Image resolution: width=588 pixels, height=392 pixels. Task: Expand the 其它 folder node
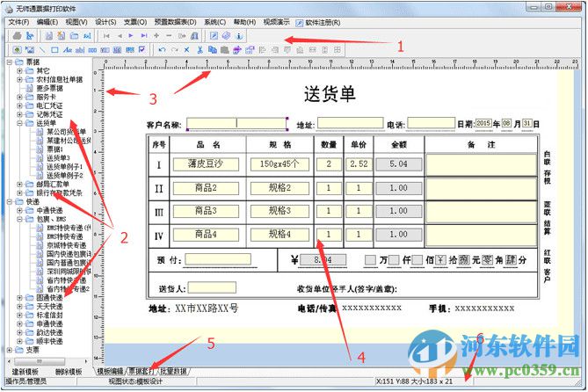(x=19, y=70)
